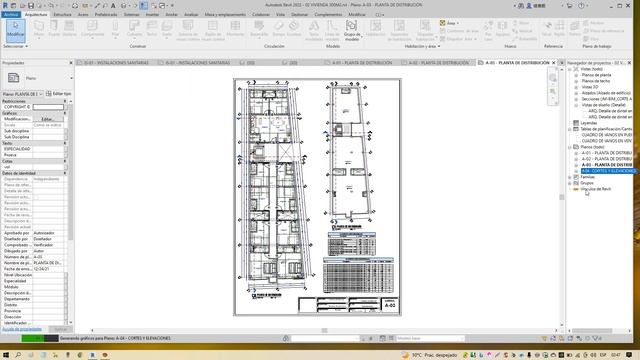Viewport: 640px width, 360px height.
Task: Open the Plano: PLANTA DE instance filter dropdown
Action: pos(22,94)
